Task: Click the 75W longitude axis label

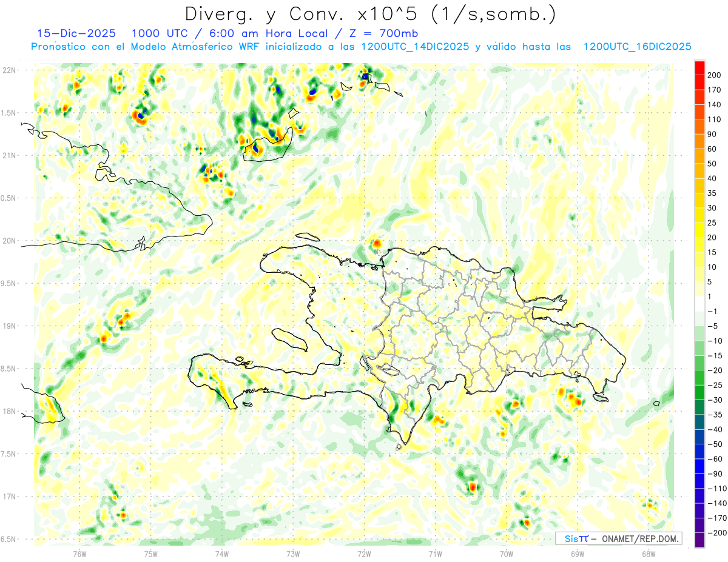Action: tap(151, 554)
